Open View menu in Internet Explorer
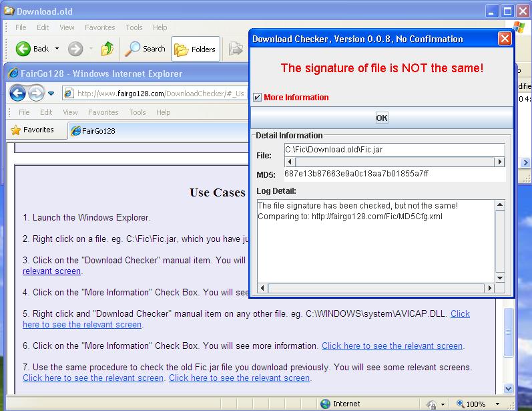The image size is (532, 411). tap(70, 112)
